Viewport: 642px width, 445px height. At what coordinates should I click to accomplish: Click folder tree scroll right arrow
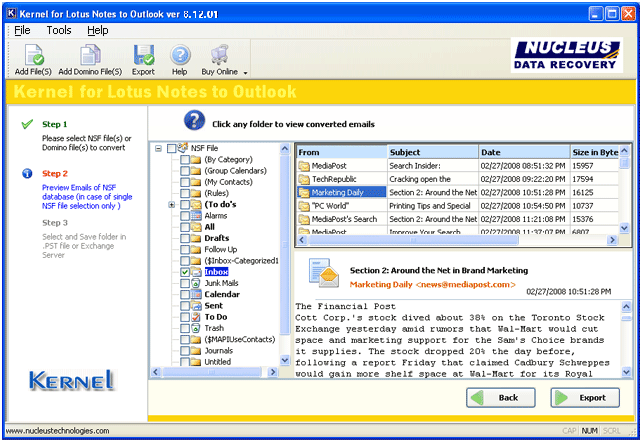(x=272, y=372)
